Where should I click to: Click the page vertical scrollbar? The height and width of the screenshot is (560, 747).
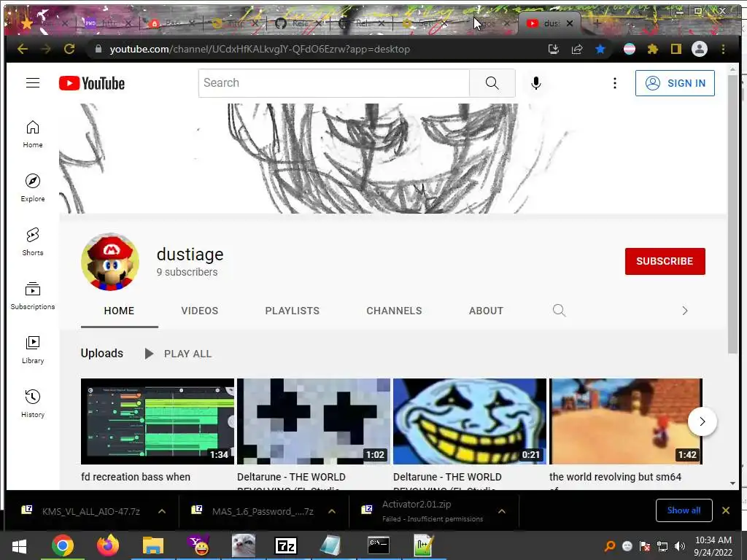[x=732, y=214]
